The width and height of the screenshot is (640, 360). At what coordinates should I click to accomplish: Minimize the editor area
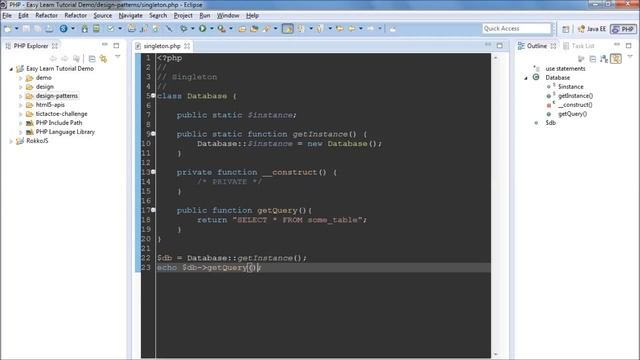(x=488, y=44)
